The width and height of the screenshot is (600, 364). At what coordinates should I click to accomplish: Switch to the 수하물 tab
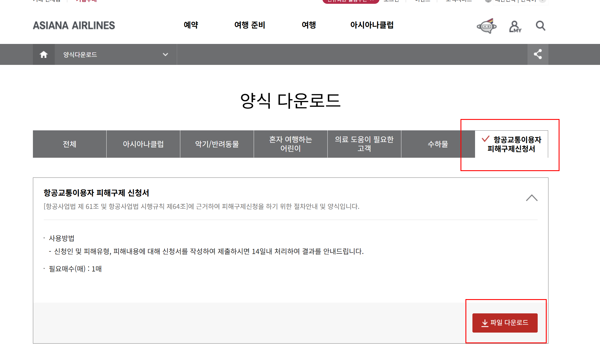pyautogui.click(x=438, y=144)
